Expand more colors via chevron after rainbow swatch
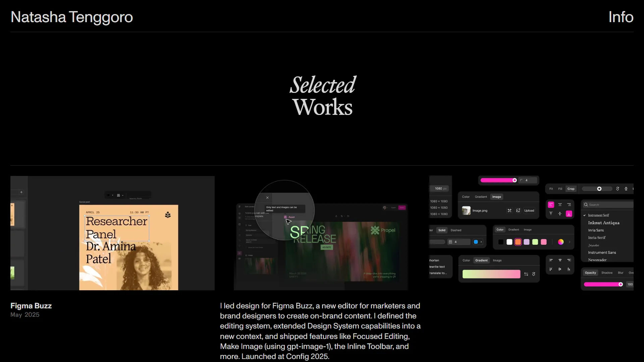 (x=570, y=242)
